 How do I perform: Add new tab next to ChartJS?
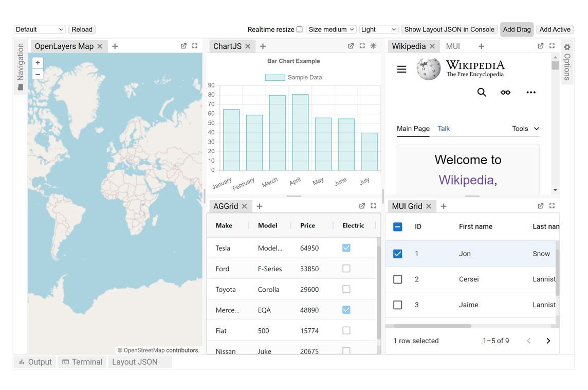point(263,46)
